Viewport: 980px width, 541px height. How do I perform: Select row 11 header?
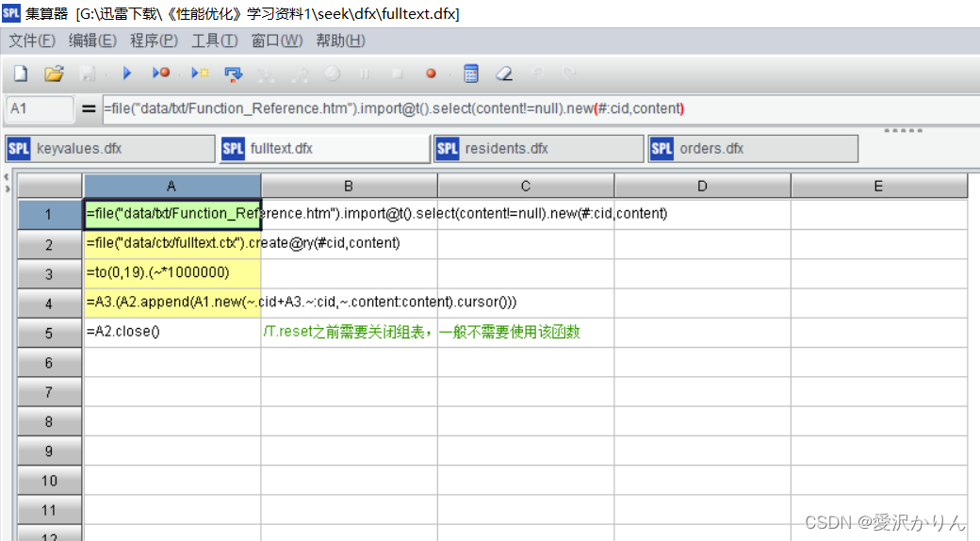[x=49, y=509]
